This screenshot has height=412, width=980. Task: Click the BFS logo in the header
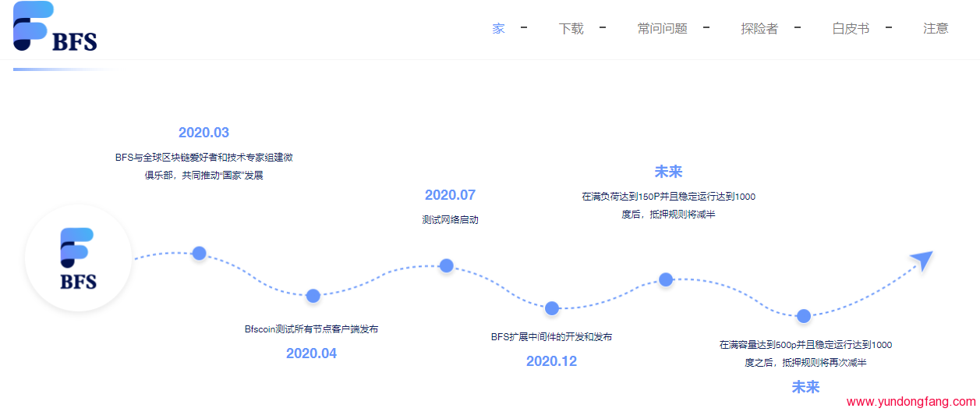tap(55, 27)
